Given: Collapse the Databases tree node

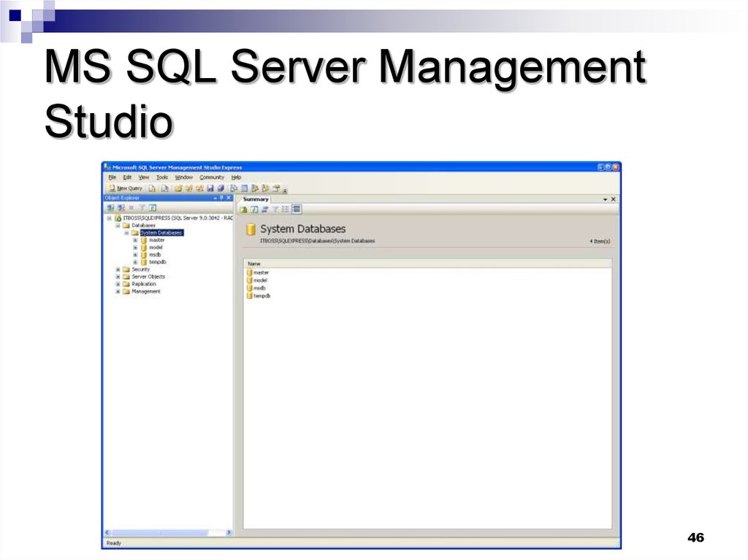Looking at the screenshot, I should [118, 226].
